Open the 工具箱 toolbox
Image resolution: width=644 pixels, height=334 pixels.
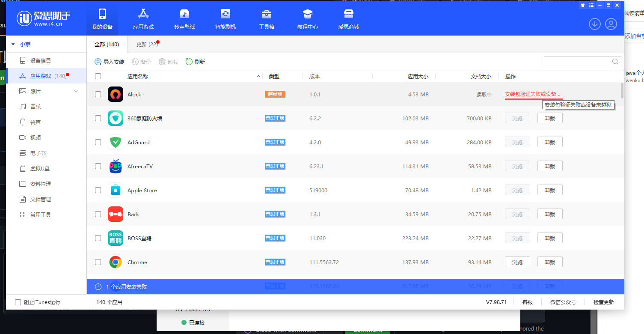click(x=266, y=19)
